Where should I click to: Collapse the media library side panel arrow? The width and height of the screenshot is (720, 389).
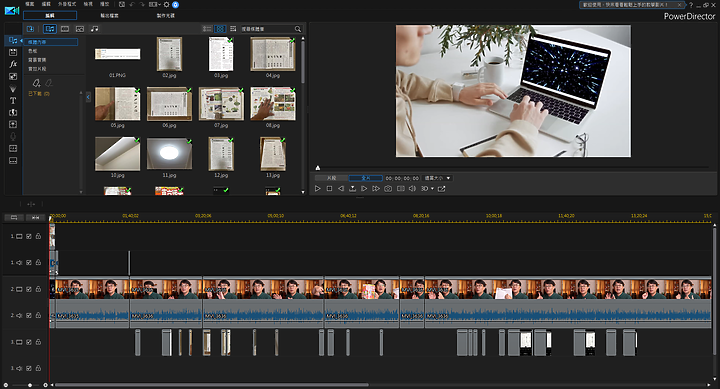[88, 97]
